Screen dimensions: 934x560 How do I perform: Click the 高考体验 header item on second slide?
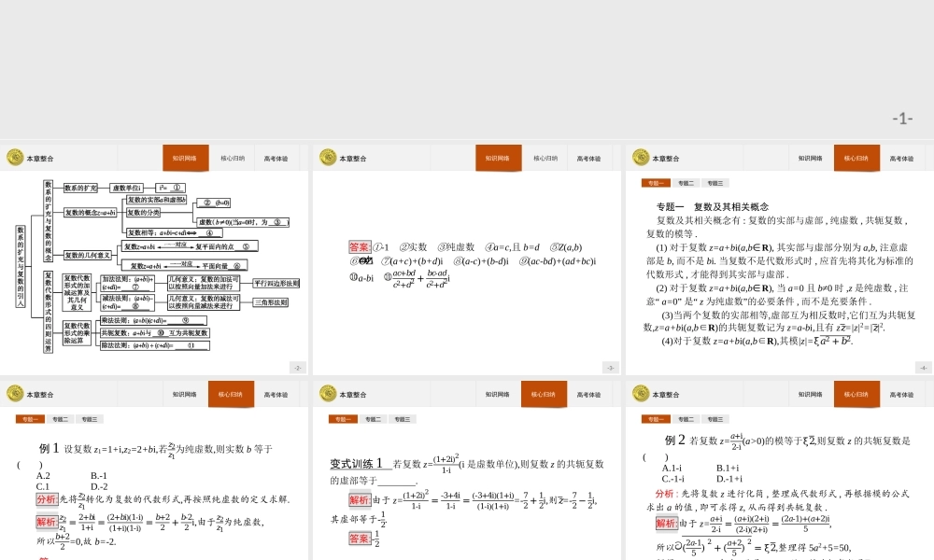(588, 158)
